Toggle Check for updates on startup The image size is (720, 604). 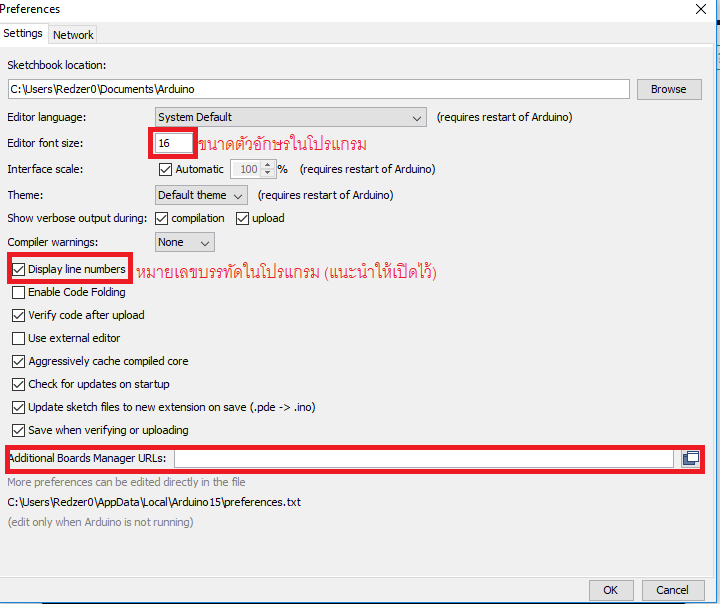click(18, 384)
